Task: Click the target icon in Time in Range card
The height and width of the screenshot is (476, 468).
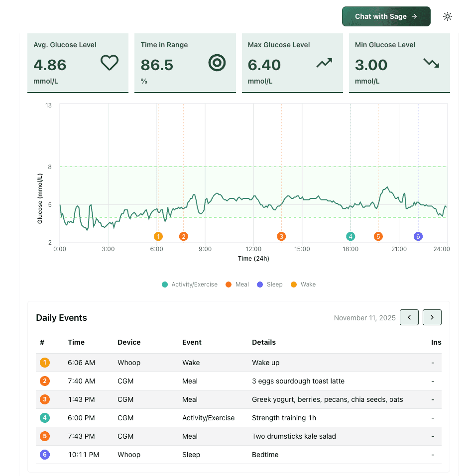Action: pyautogui.click(x=217, y=63)
